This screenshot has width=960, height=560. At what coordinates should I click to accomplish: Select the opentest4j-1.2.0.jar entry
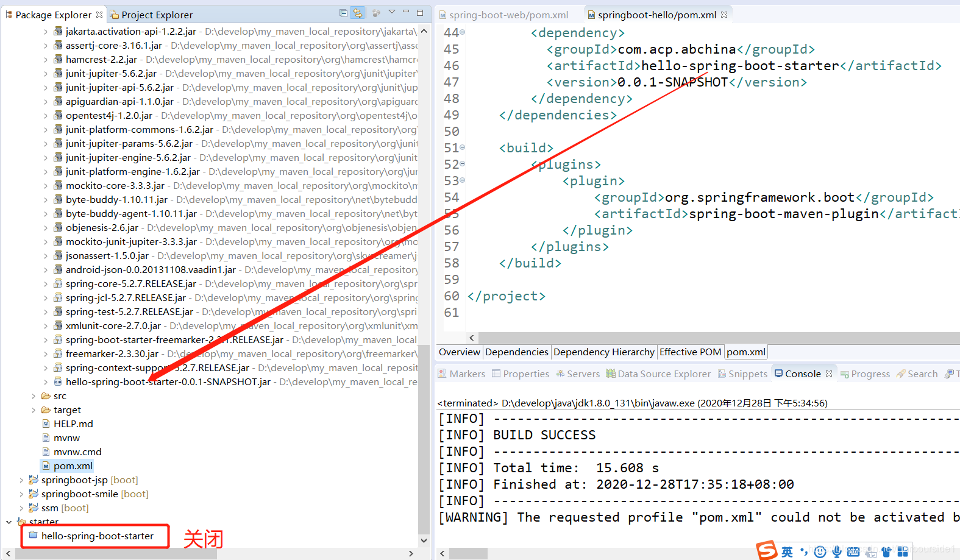[x=109, y=116]
